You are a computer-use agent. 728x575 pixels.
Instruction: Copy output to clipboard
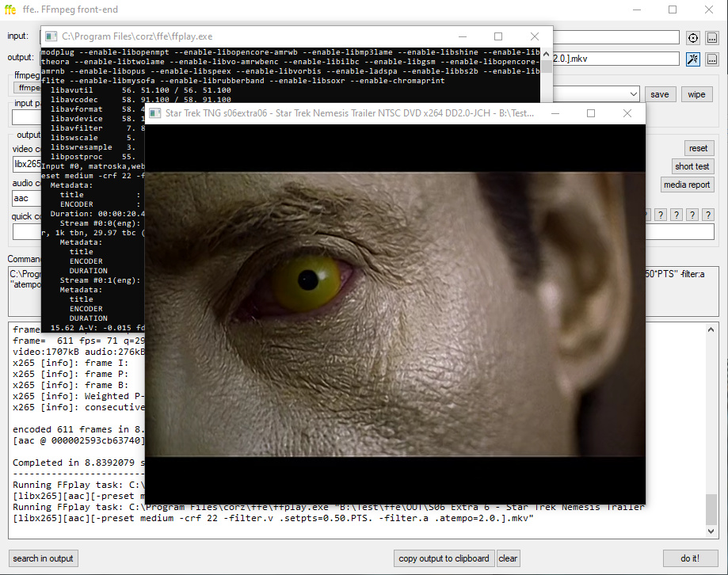pyautogui.click(x=444, y=558)
